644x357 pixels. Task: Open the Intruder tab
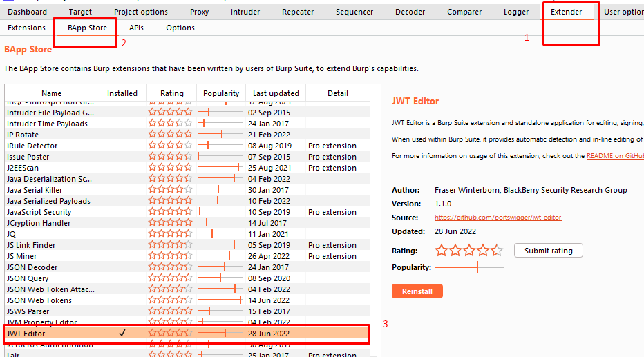[x=245, y=12]
